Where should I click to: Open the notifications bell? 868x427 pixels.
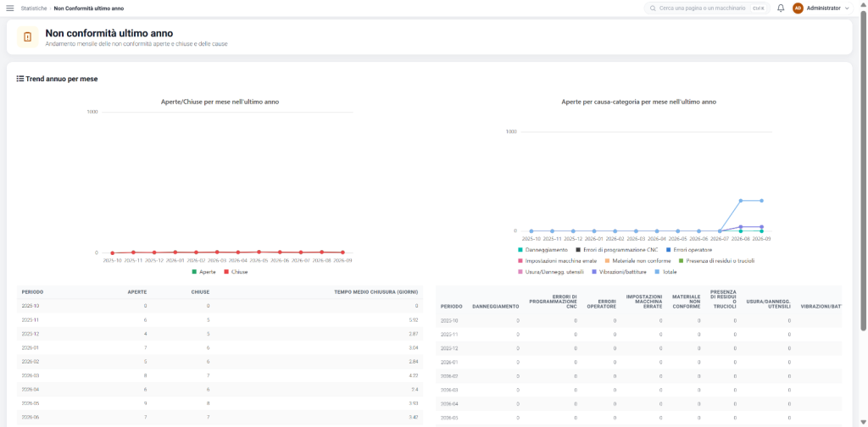(781, 8)
